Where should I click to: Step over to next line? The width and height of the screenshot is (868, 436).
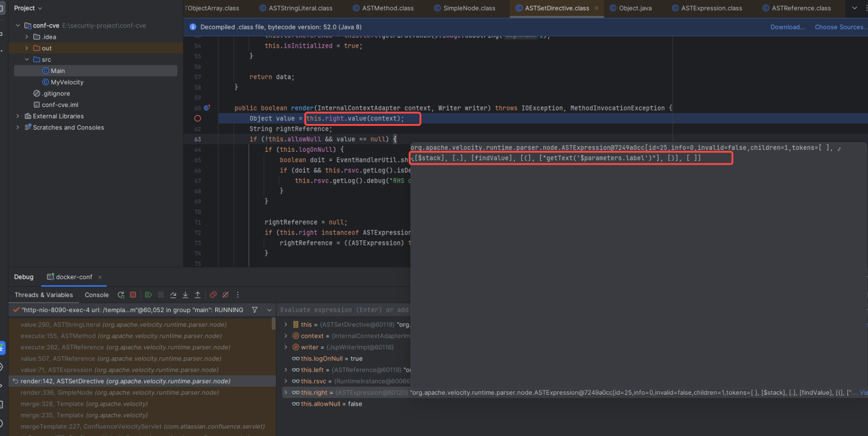[173, 295]
